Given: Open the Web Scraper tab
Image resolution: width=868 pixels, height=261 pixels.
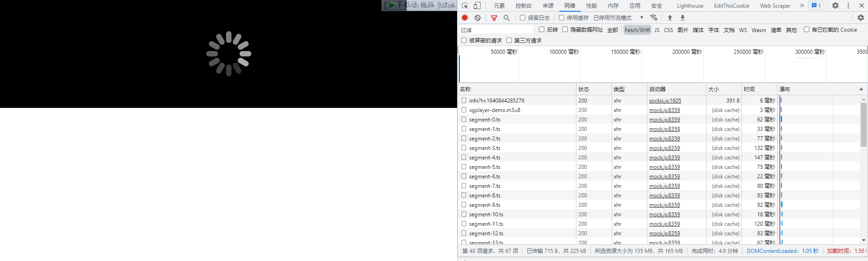Looking at the screenshot, I should (x=775, y=5).
